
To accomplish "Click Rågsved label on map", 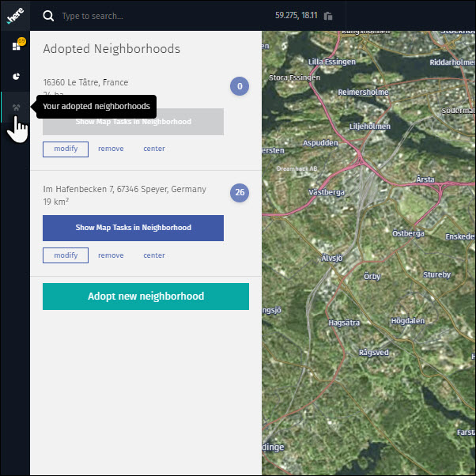I will pos(374,353).
